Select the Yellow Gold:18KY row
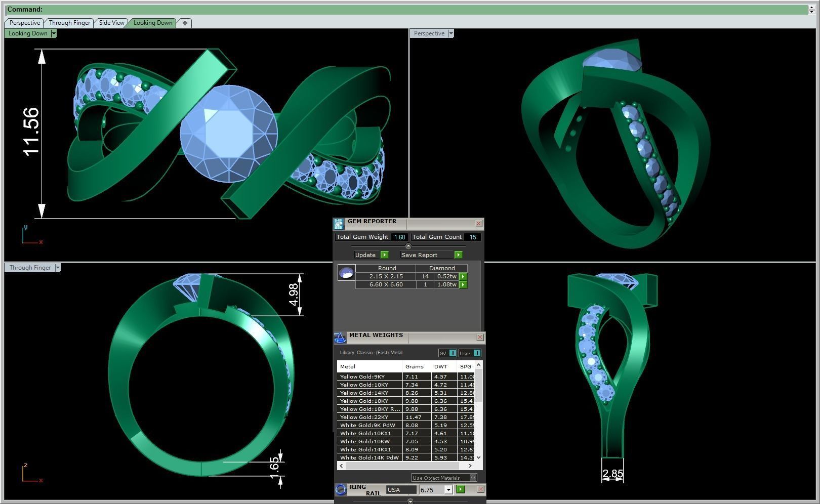Viewport: 820px width, 504px height. pyautogui.click(x=406, y=401)
